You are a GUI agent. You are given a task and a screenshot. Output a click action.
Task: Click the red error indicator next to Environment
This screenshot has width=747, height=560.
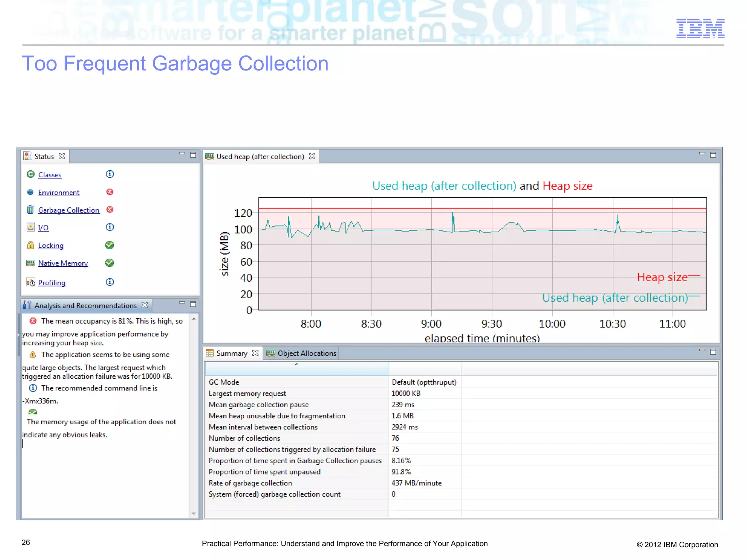110,192
